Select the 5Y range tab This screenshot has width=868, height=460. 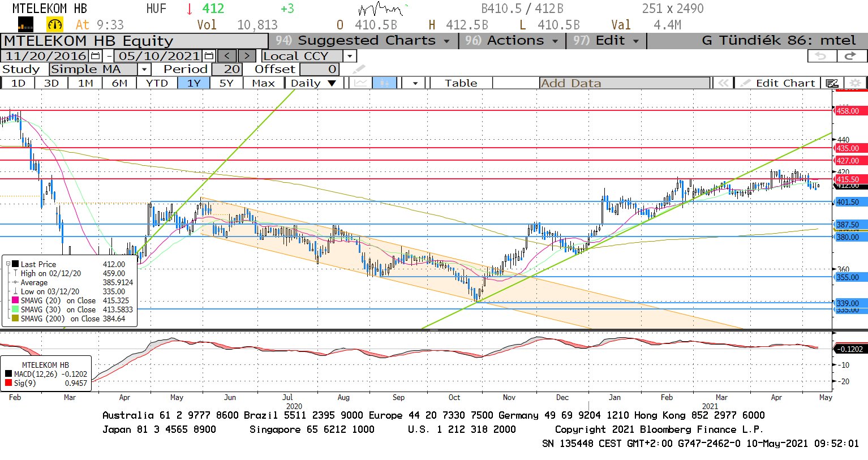tap(226, 83)
